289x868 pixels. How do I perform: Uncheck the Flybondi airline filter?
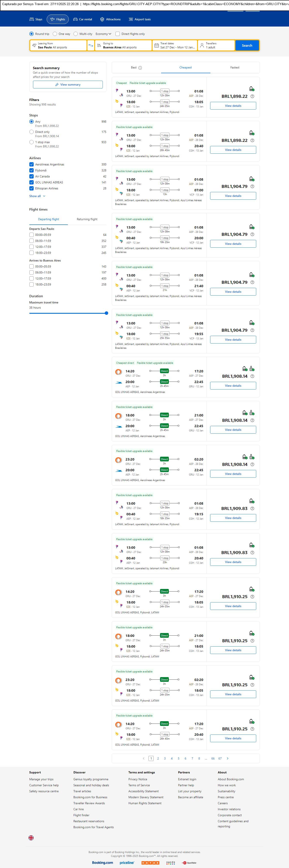31,171
